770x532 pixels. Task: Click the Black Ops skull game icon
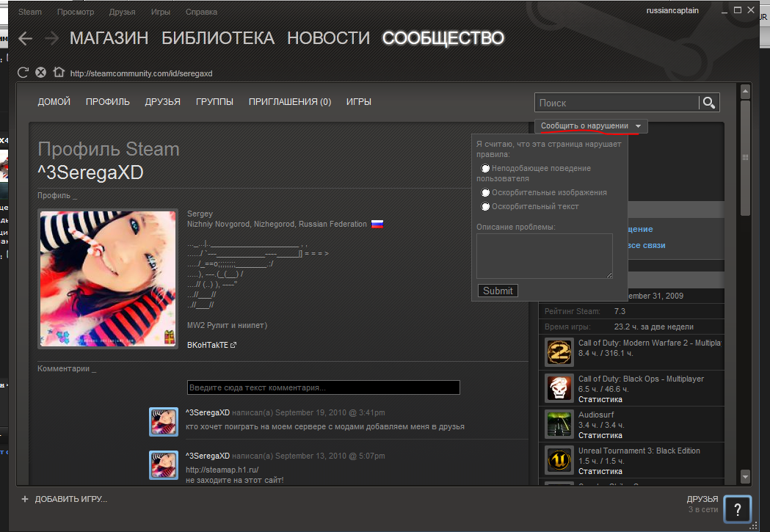point(559,387)
